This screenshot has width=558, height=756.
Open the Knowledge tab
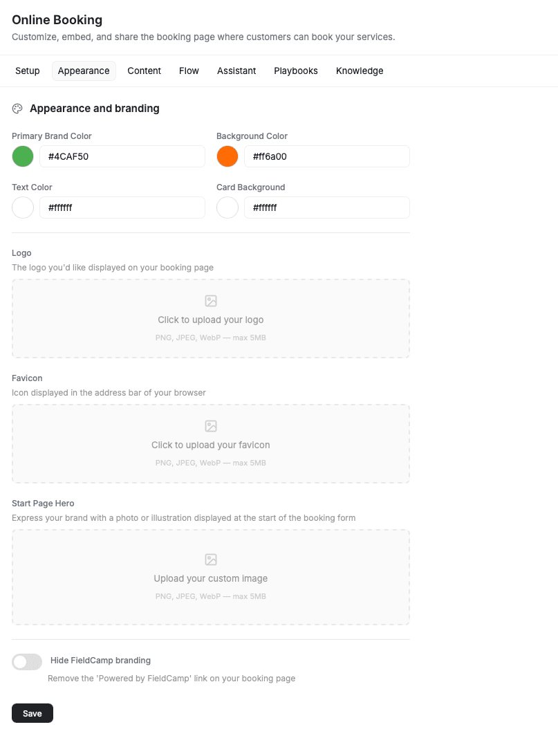(359, 71)
